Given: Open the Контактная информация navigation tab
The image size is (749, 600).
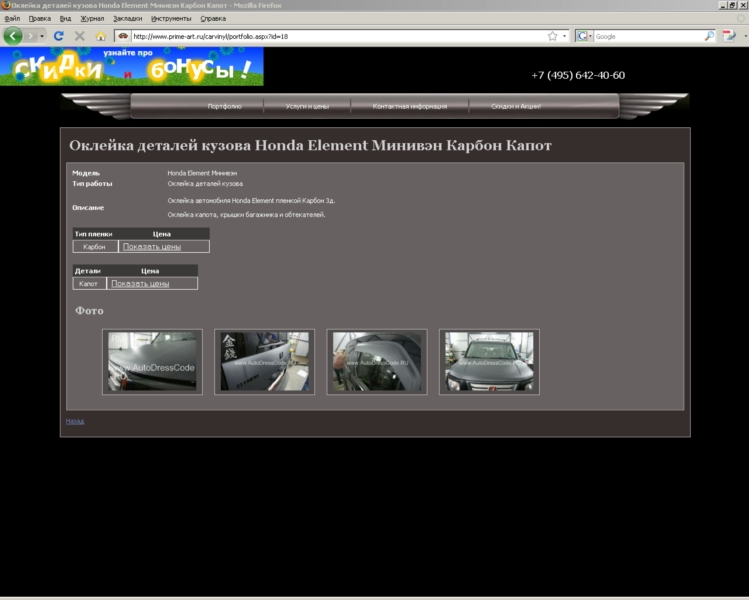Looking at the screenshot, I should coord(410,106).
